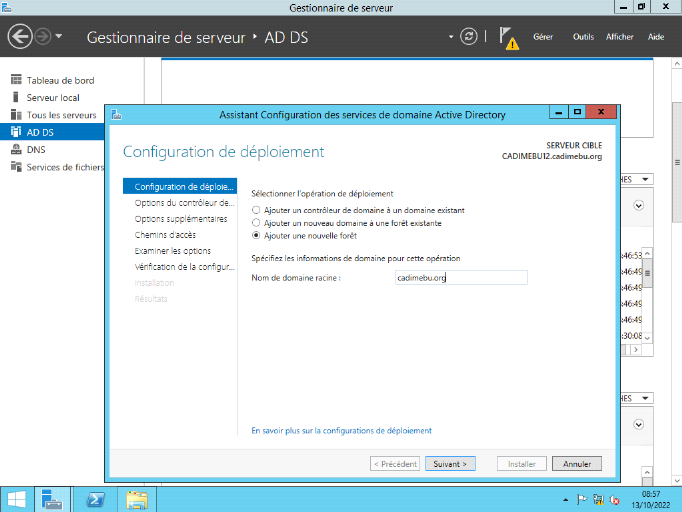Image resolution: width=682 pixels, height=512 pixels.
Task: Open the navigation history dropdown arrow
Action: coord(59,36)
